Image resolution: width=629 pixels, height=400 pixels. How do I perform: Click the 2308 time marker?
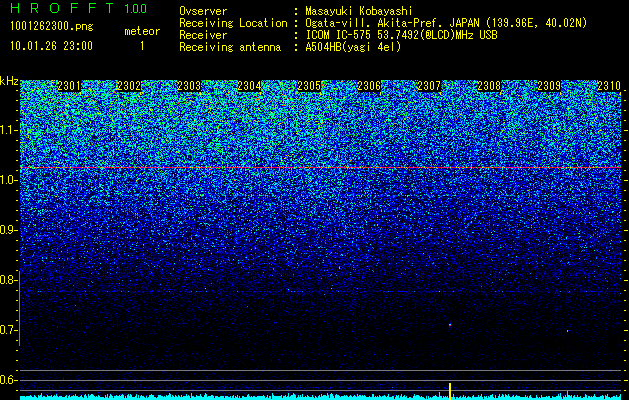coord(489,86)
